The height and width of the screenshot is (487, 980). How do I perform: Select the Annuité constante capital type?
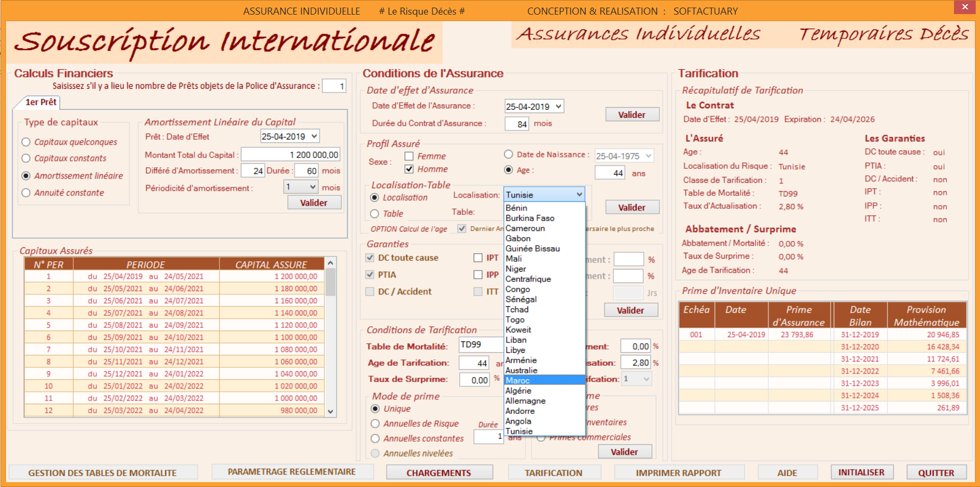(x=25, y=193)
